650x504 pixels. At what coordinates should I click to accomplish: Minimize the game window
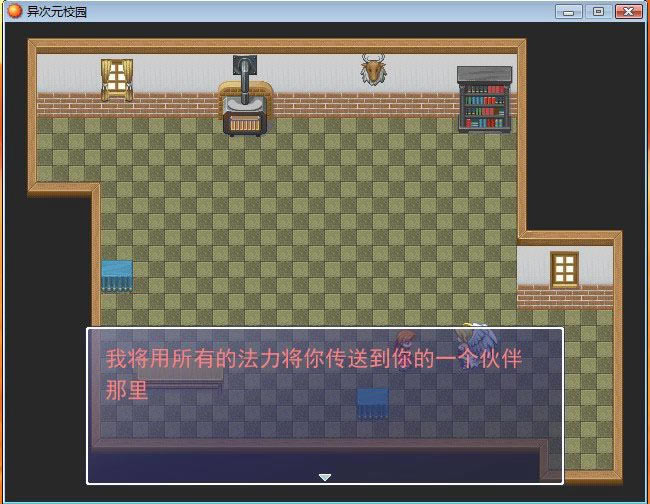[570, 11]
